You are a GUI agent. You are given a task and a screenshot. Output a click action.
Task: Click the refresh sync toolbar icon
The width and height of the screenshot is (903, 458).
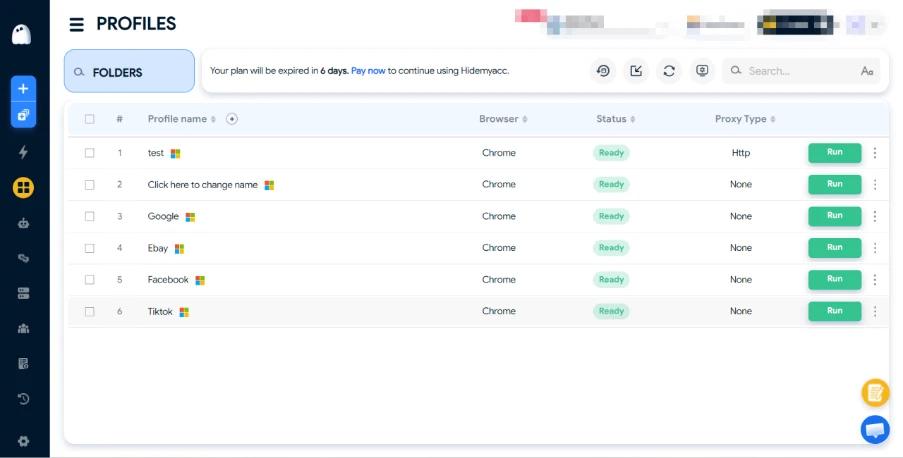669,71
